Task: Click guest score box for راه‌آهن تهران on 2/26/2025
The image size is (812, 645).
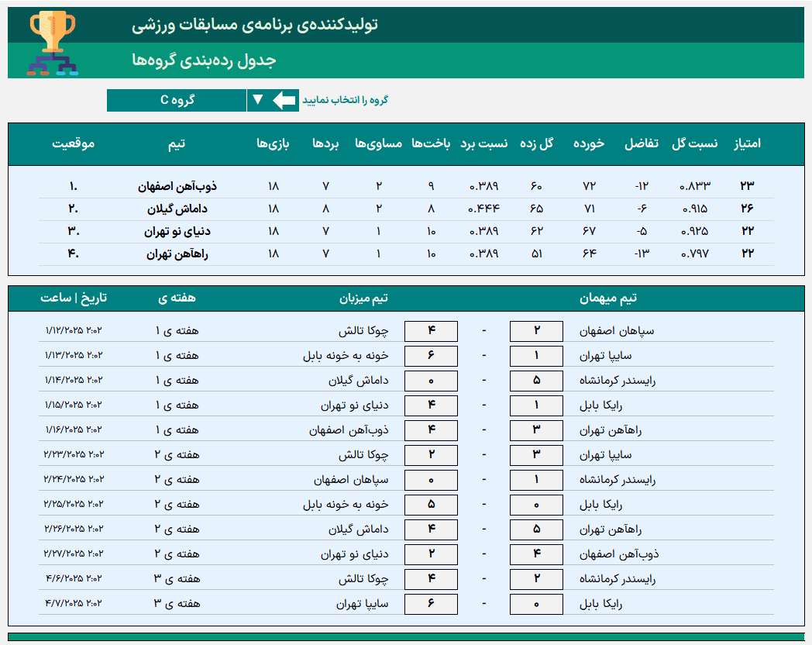Action: click(536, 530)
